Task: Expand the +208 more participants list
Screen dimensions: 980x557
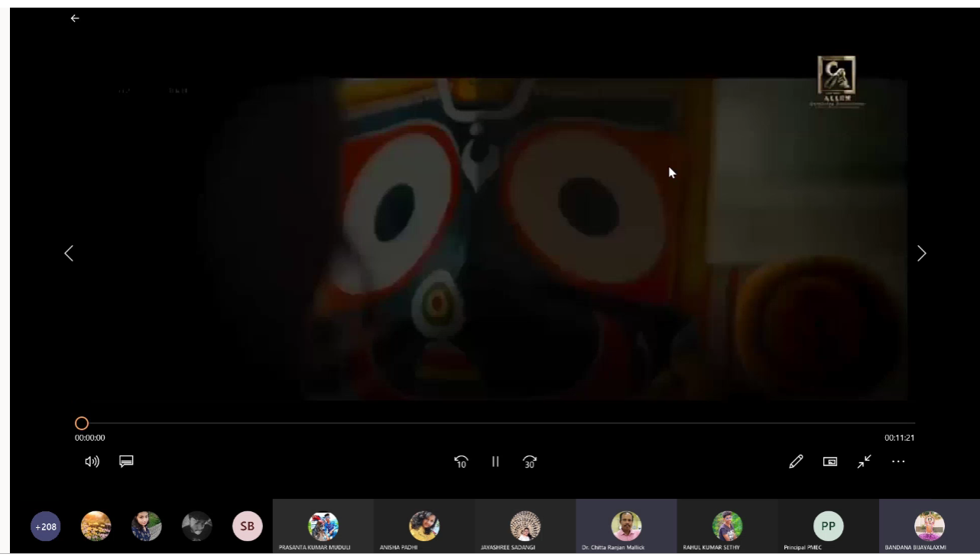Action: (46, 526)
